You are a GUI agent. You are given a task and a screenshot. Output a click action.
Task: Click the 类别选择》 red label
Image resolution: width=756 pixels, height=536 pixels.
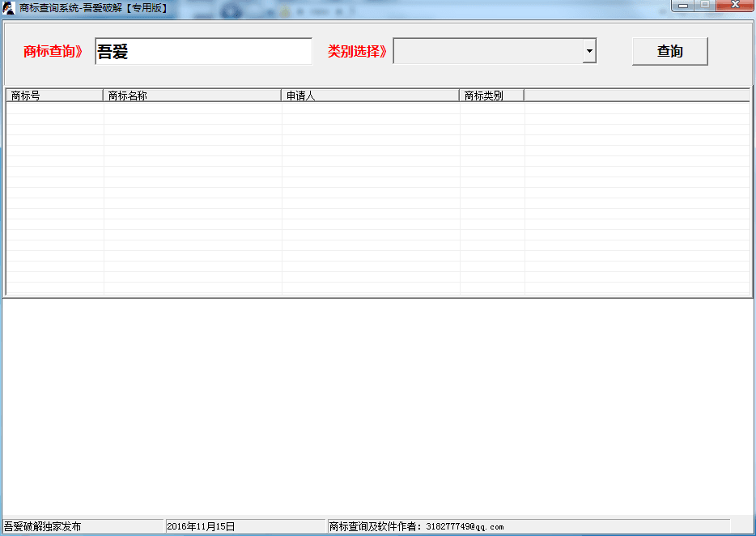(x=357, y=51)
